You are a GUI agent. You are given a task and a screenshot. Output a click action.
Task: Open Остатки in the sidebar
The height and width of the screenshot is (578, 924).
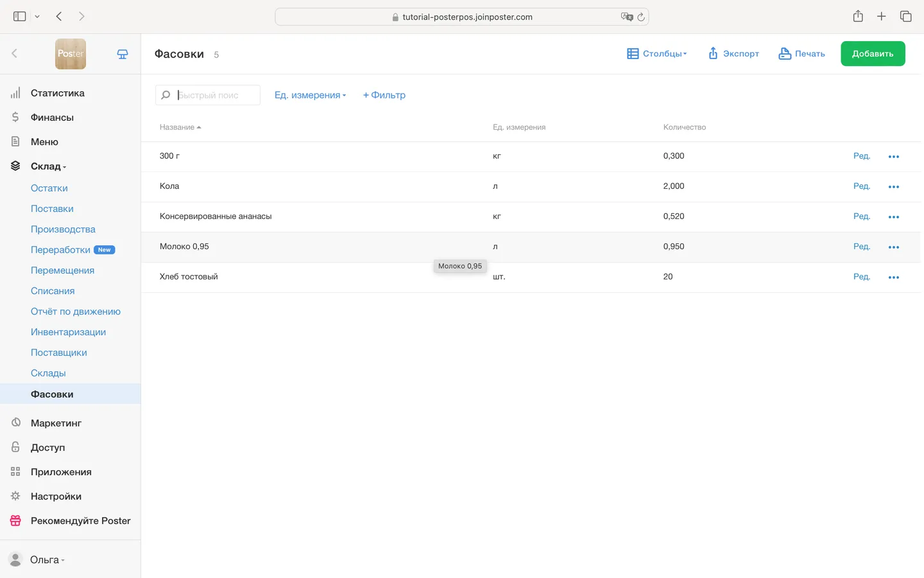(x=49, y=188)
